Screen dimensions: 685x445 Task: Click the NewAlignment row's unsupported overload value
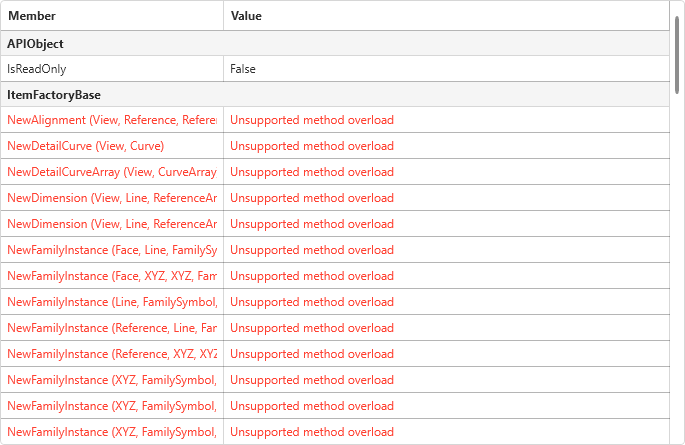point(312,120)
